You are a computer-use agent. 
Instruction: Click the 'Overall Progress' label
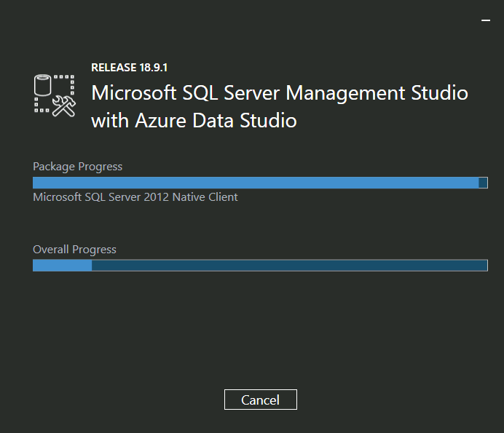(74, 250)
